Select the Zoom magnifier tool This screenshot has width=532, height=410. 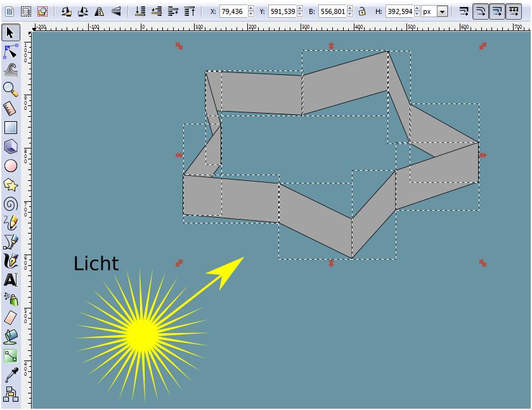[10, 89]
